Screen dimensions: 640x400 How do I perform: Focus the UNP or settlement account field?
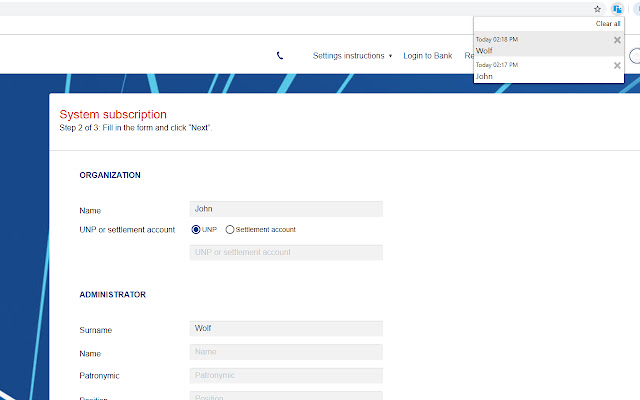pyautogui.click(x=286, y=252)
